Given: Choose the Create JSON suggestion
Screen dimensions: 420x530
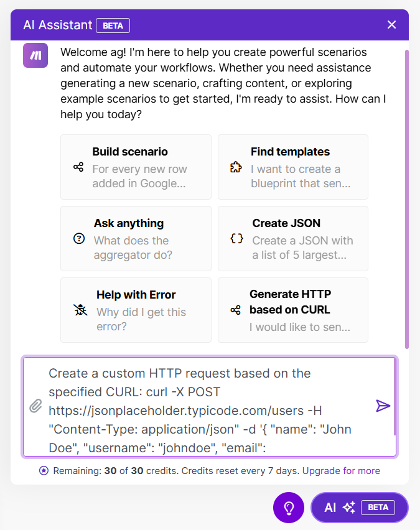Looking at the screenshot, I should tap(292, 239).
